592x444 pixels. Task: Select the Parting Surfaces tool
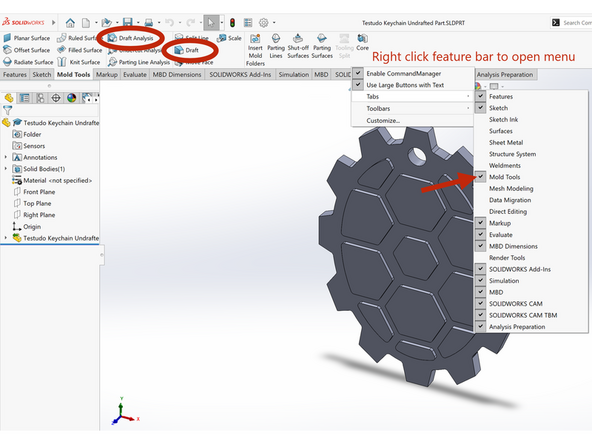pos(322,46)
